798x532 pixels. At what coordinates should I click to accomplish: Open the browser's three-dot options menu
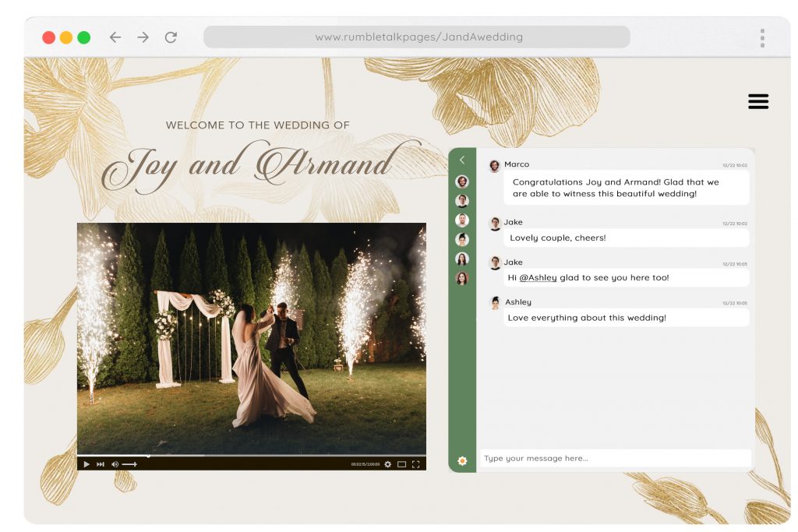point(761,37)
